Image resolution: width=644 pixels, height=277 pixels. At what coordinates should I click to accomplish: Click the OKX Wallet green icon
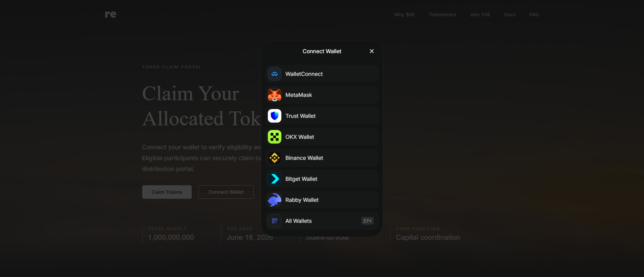point(275,137)
